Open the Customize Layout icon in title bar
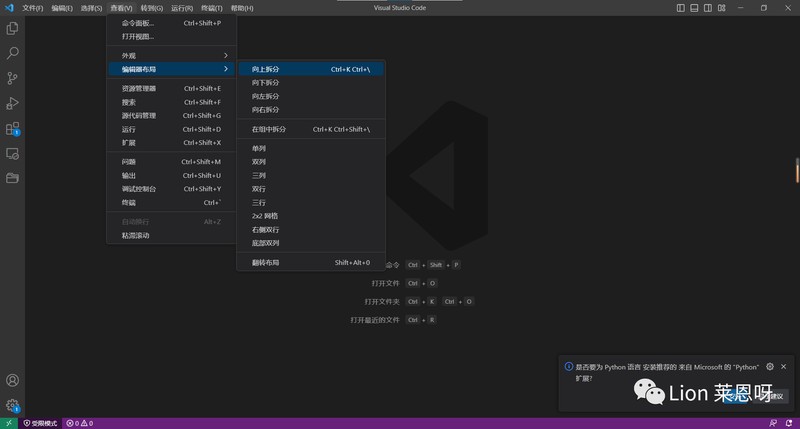 721,8
